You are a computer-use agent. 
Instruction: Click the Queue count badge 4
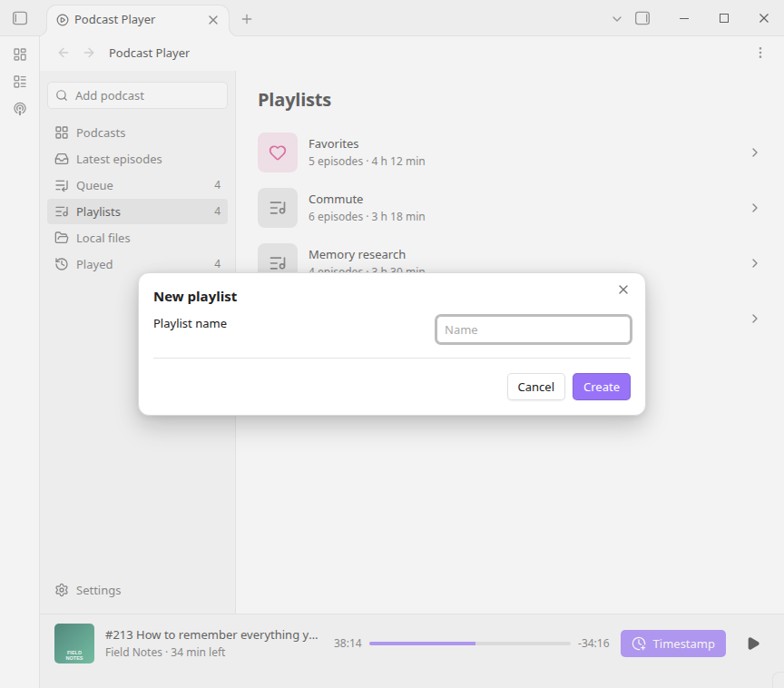(218, 185)
